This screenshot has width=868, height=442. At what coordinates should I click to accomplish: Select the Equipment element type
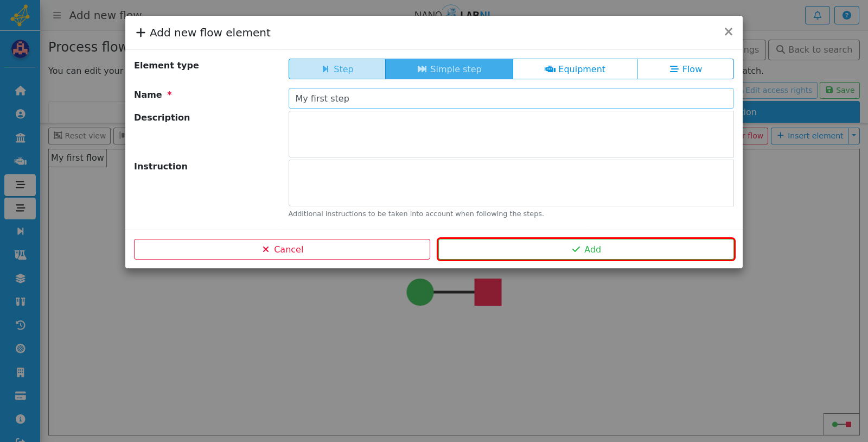pos(575,69)
